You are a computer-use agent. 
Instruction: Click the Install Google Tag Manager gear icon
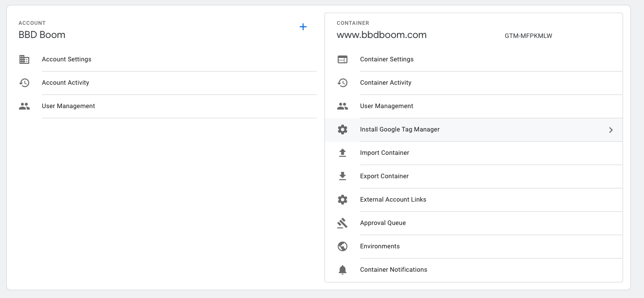[342, 130]
